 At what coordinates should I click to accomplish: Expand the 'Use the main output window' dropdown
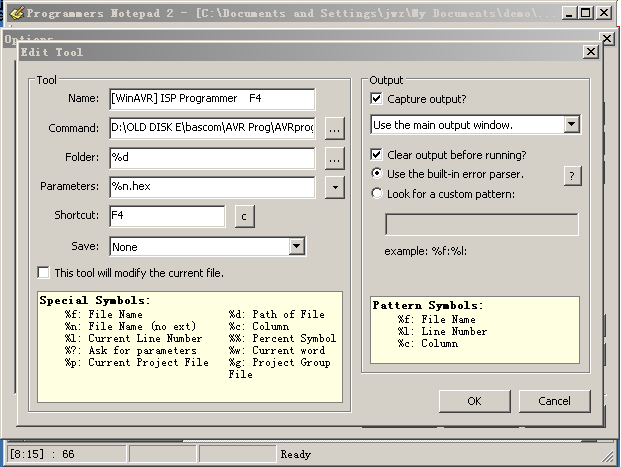[571, 125]
